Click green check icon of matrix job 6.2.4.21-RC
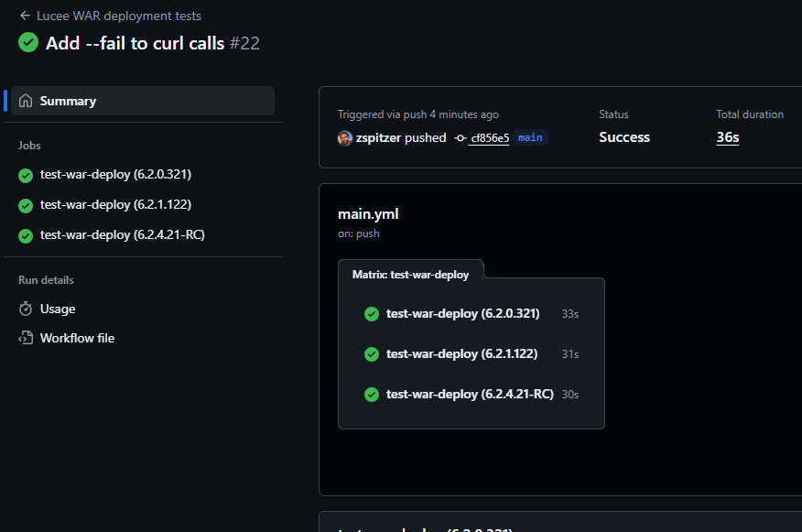 [372, 395]
